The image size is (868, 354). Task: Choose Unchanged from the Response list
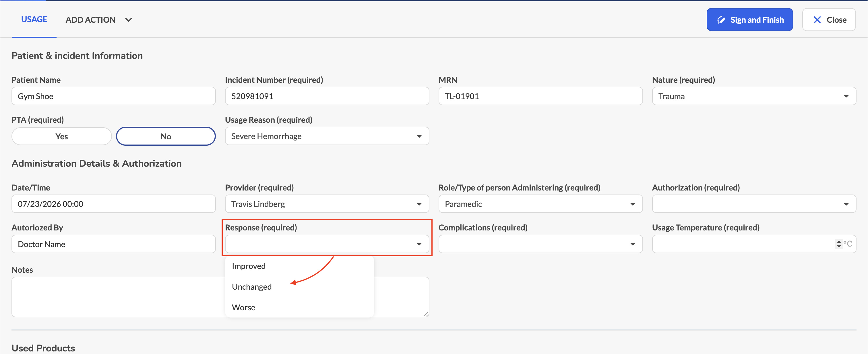pyautogui.click(x=299, y=287)
